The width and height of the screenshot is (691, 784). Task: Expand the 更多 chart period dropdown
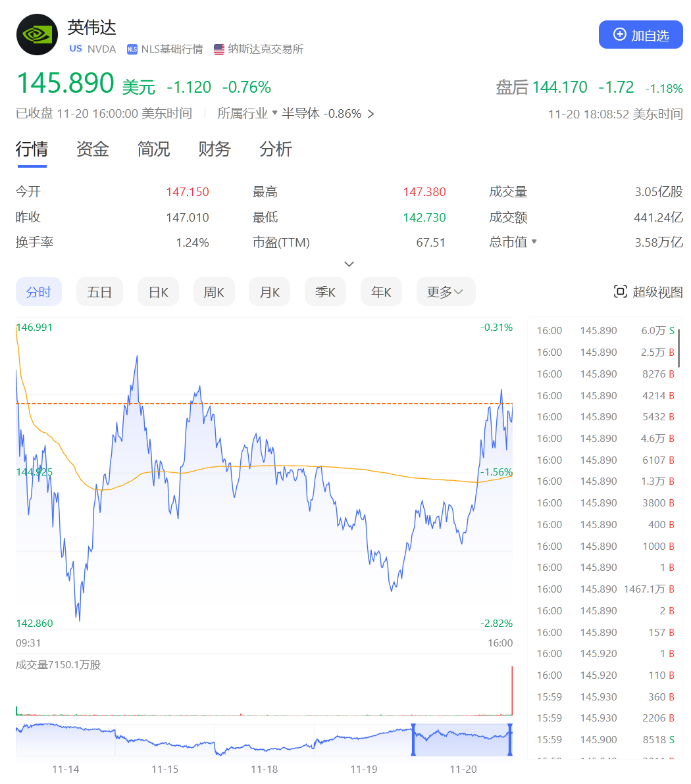click(446, 291)
